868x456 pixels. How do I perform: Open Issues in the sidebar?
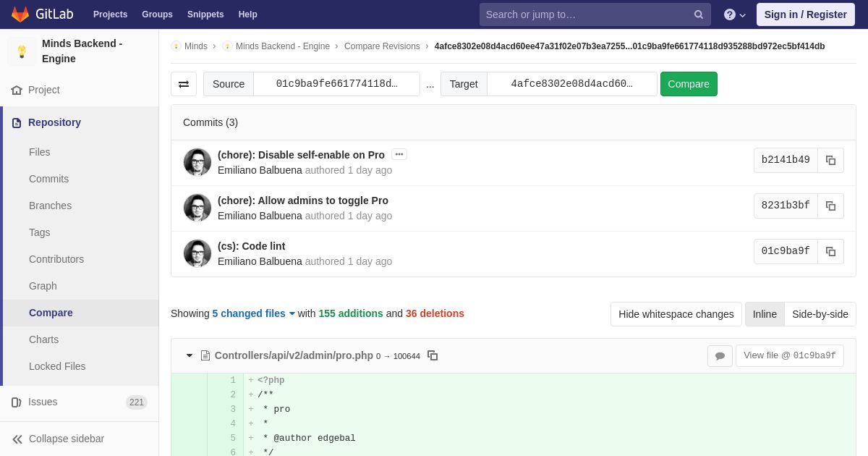click(x=43, y=402)
